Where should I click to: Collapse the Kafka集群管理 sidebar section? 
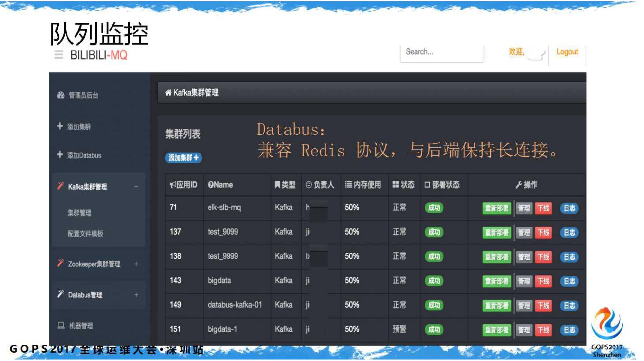[136, 187]
